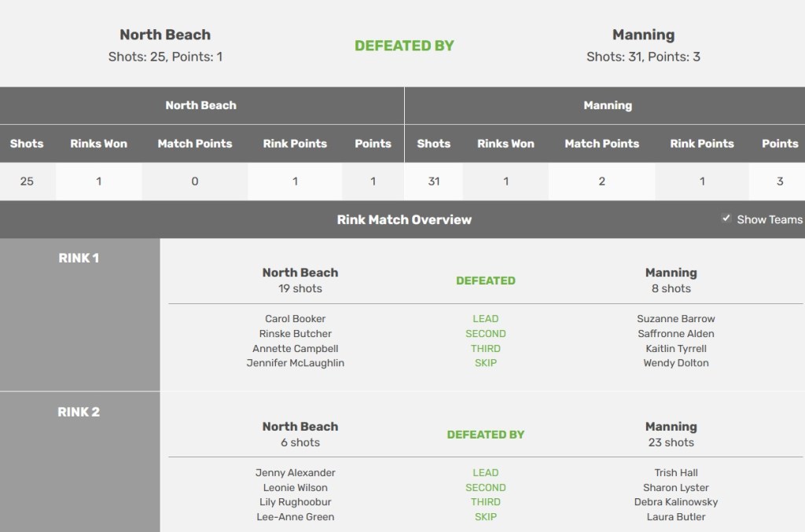Open player Jennifer McLaughlin's name
The image size is (805, 532).
[x=296, y=363]
